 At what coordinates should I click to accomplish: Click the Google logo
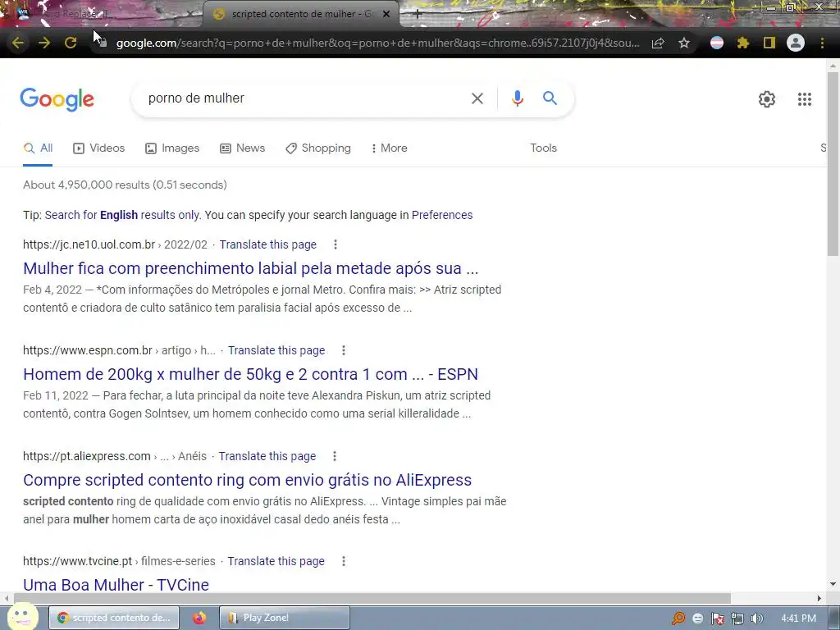(57, 99)
